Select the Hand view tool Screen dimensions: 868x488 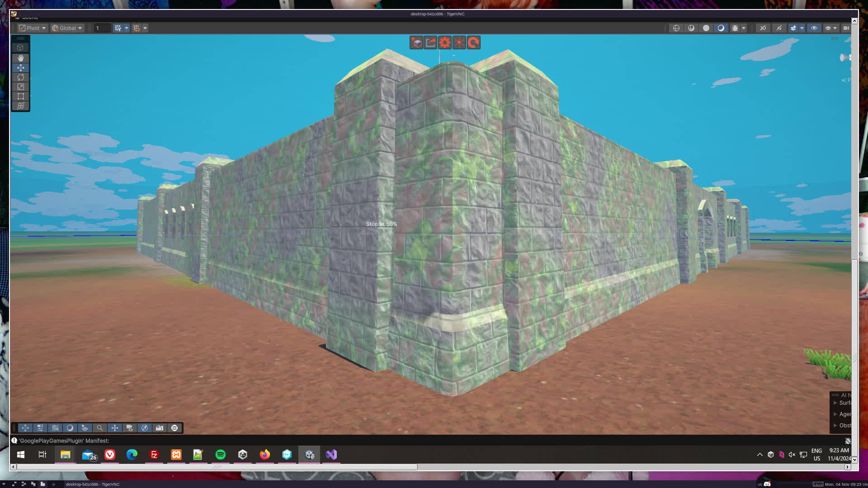pos(20,58)
